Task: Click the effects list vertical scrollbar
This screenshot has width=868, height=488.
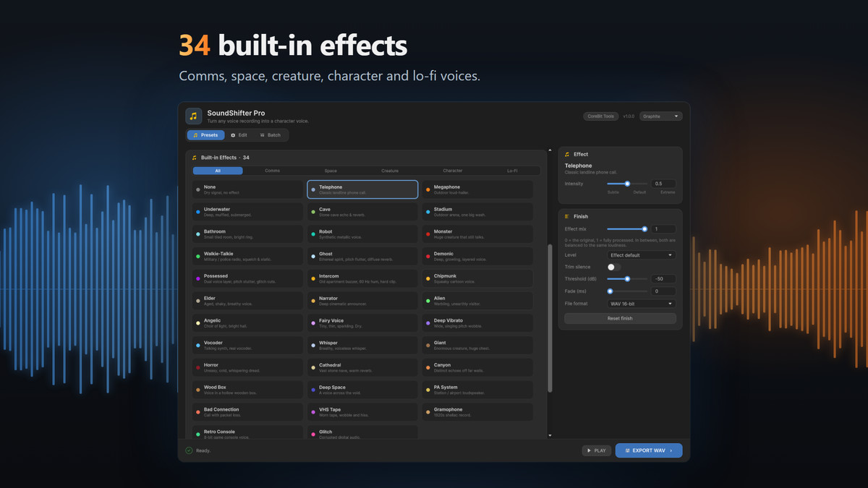Action: coord(550,318)
